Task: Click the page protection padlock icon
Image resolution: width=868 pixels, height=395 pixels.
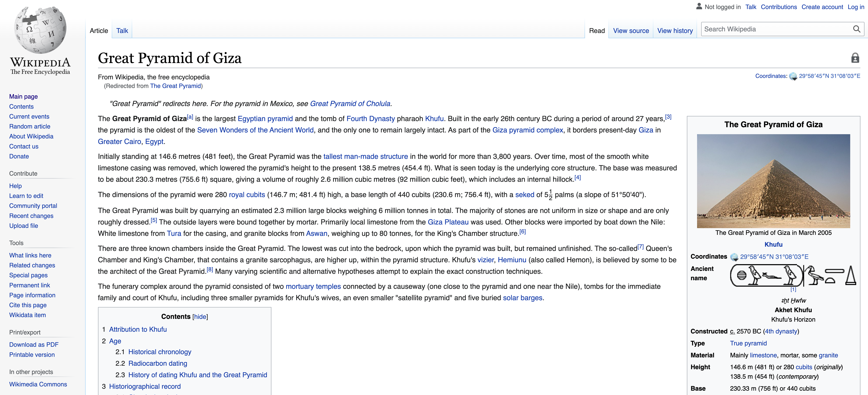Action: tap(855, 58)
